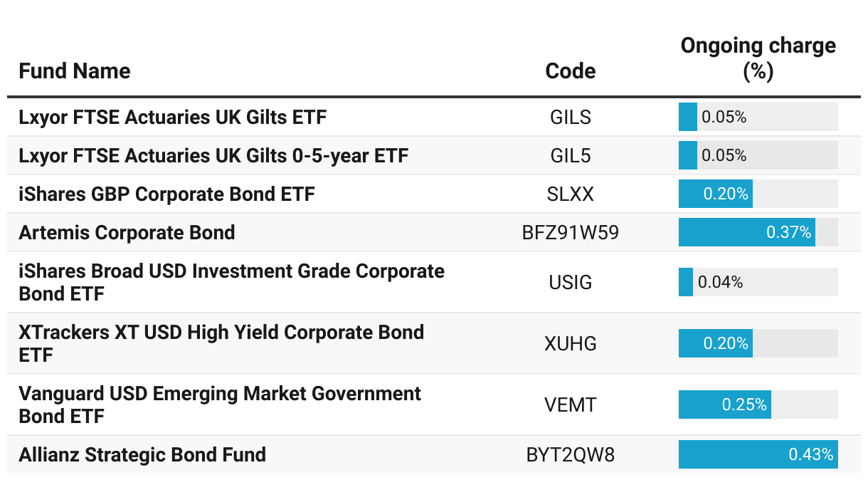Click the 0.04% charge bar for USIG
Image resolution: width=868 pixels, height=480 pixels.
(x=686, y=283)
